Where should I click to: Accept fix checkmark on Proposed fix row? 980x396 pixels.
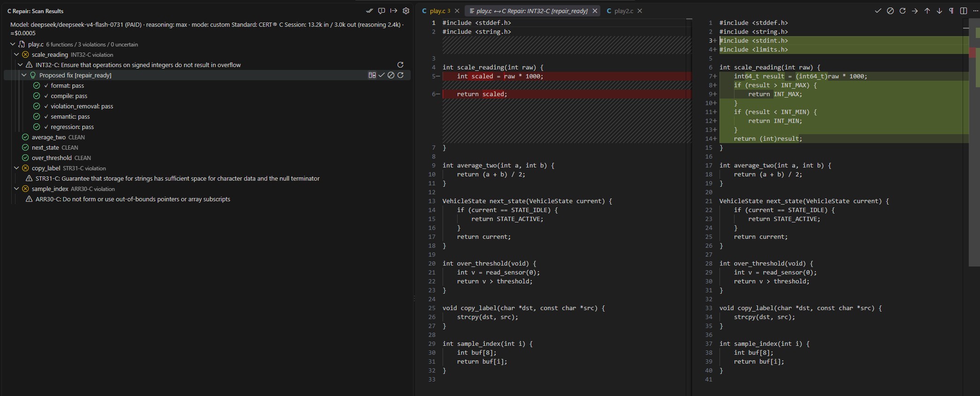(382, 75)
